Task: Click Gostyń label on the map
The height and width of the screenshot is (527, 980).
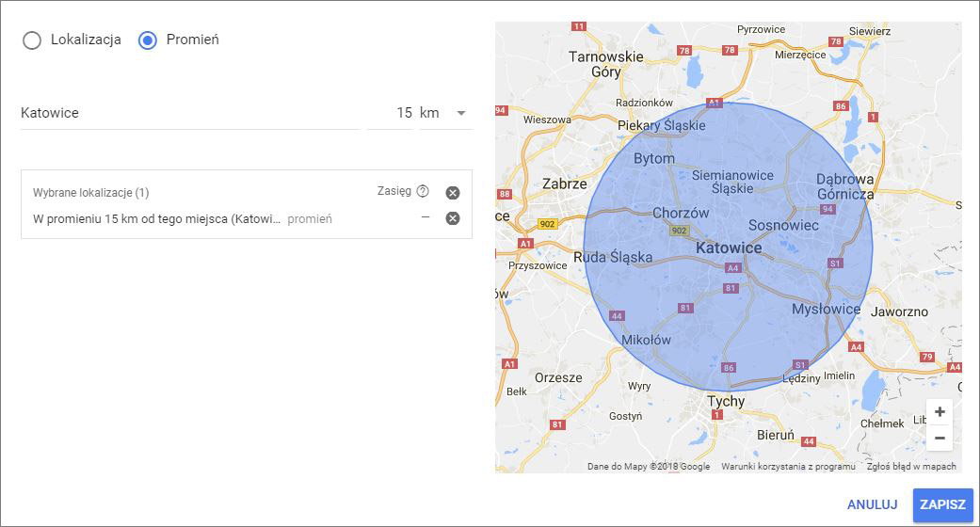Action: tap(625, 416)
